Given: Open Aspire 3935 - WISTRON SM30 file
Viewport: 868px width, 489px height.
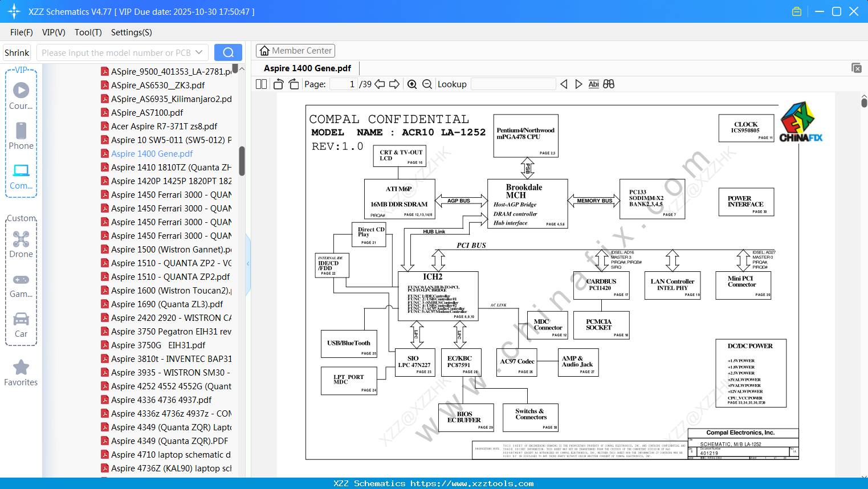Looking at the screenshot, I should [166, 373].
